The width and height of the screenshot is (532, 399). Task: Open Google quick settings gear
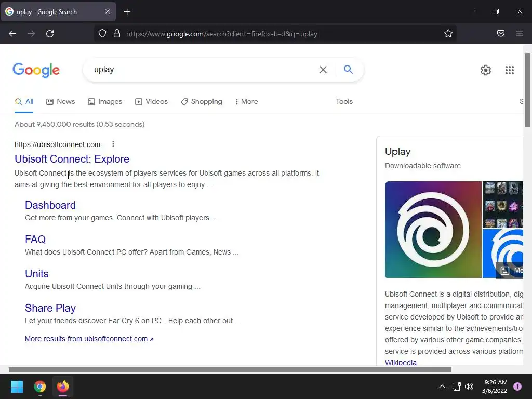486,70
